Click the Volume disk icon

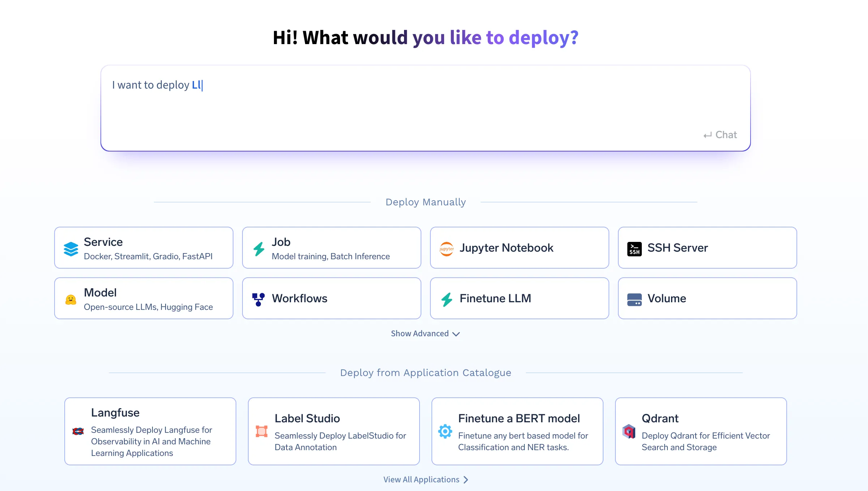pos(634,299)
